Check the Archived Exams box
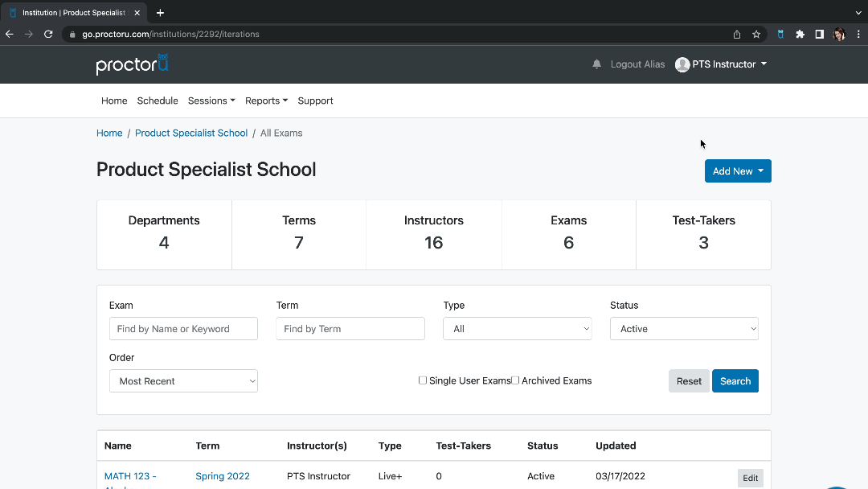 click(515, 380)
